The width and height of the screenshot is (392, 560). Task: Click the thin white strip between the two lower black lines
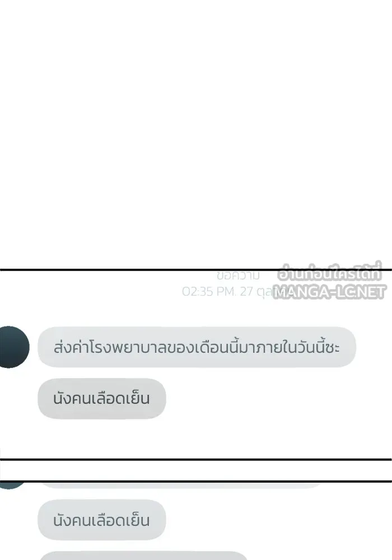point(196,470)
